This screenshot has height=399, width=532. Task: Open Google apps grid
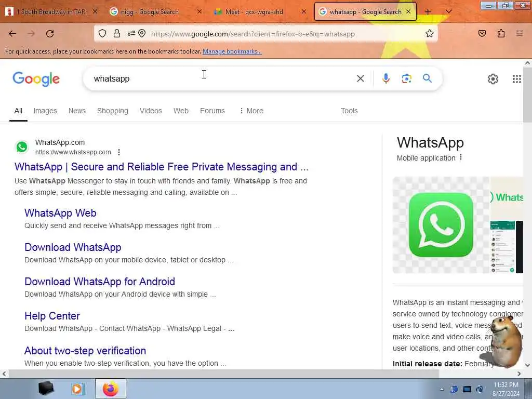[x=517, y=79]
